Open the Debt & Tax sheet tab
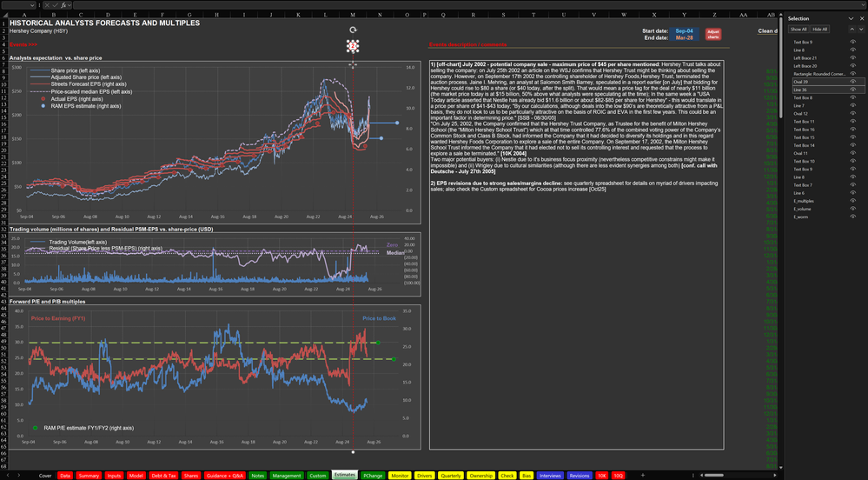This screenshot has height=480, width=868. pyautogui.click(x=163, y=476)
